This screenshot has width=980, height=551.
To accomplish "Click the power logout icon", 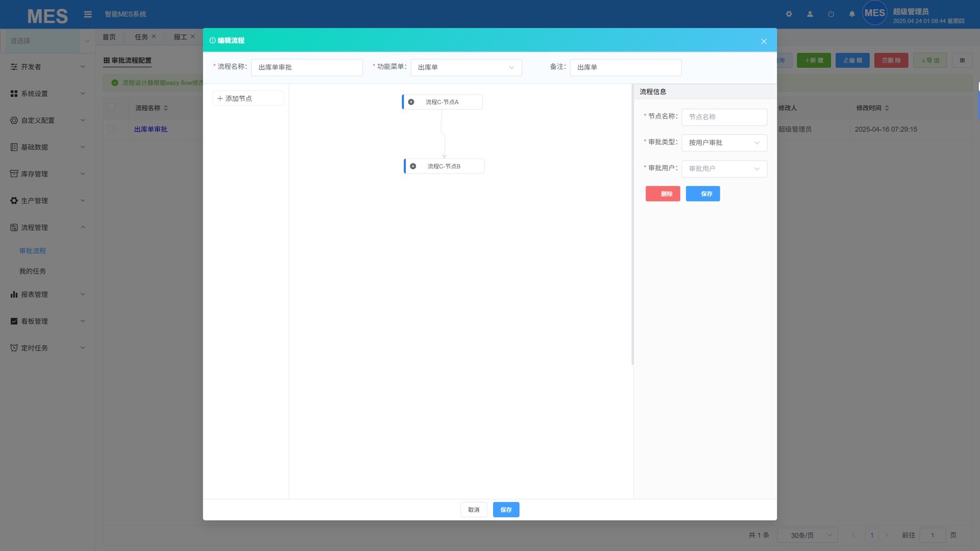I will pyautogui.click(x=831, y=14).
